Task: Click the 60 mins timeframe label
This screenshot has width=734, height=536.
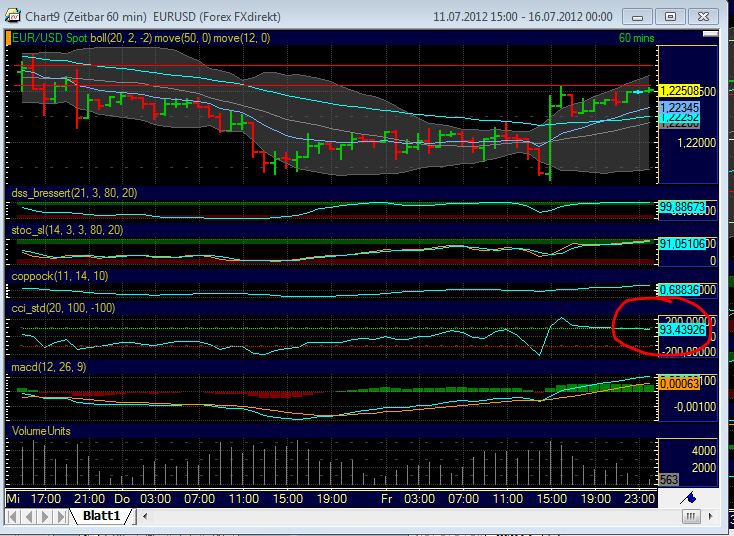Action: (x=636, y=38)
